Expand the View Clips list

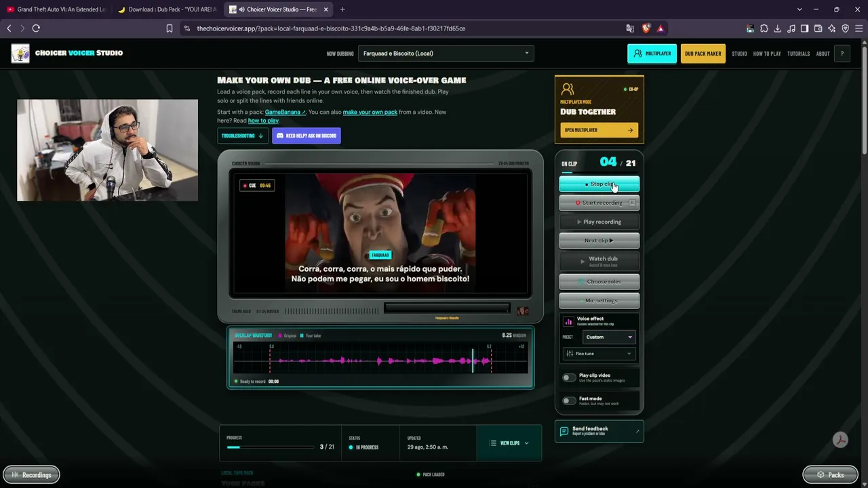(x=509, y=443)
